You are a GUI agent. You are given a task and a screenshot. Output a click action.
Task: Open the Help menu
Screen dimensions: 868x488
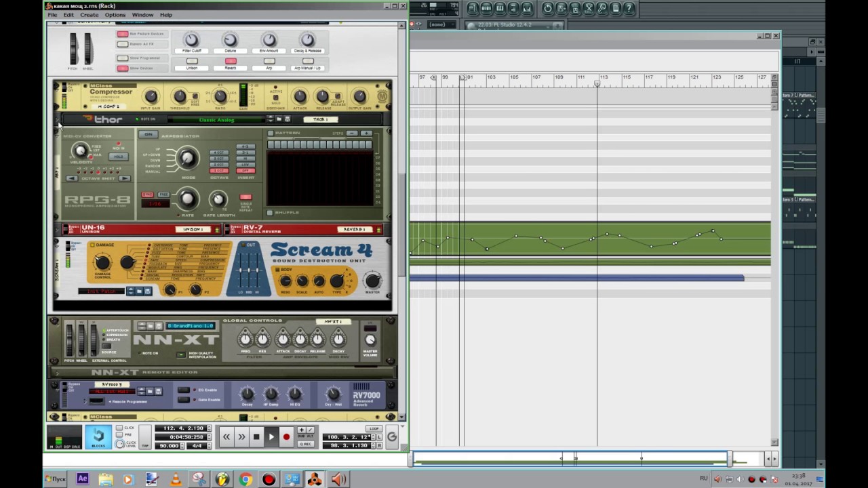pos(166,15)
